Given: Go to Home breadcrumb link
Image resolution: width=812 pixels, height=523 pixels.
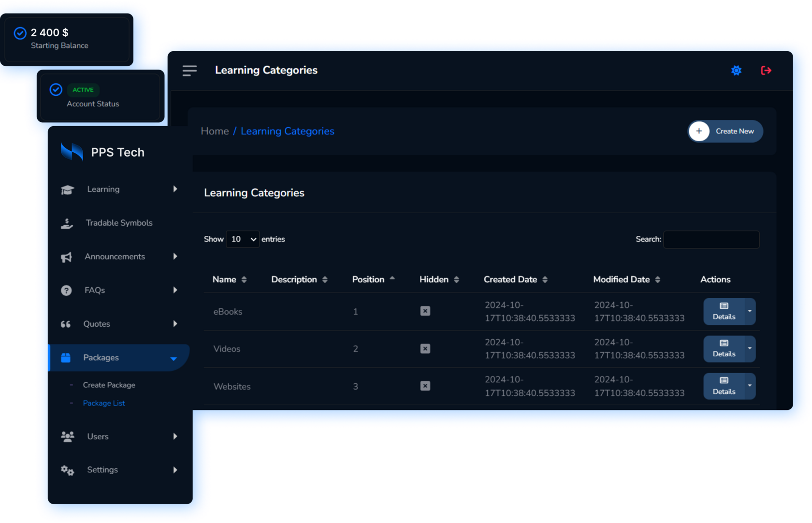Looking at the screenshot, I should 215,131.
